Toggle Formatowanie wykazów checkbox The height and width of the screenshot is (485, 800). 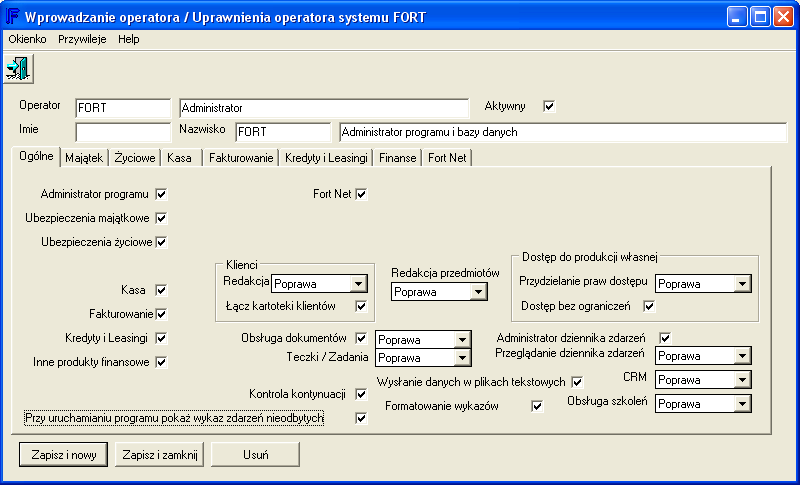click(x=537, y=406)
